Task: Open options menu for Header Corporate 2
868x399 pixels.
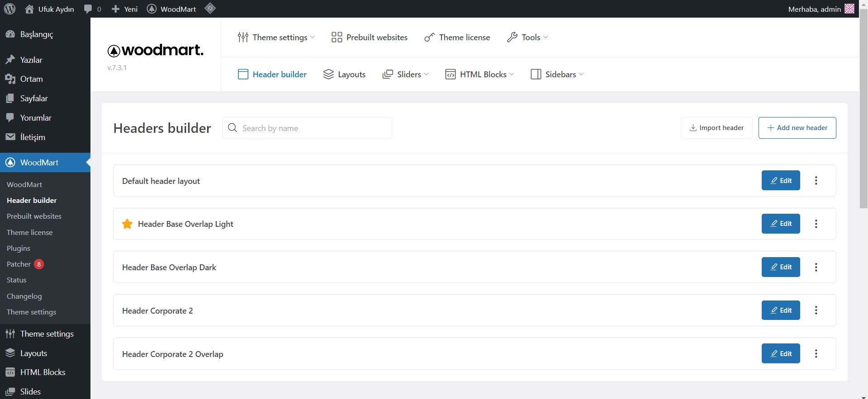Action: coord(816,310)
